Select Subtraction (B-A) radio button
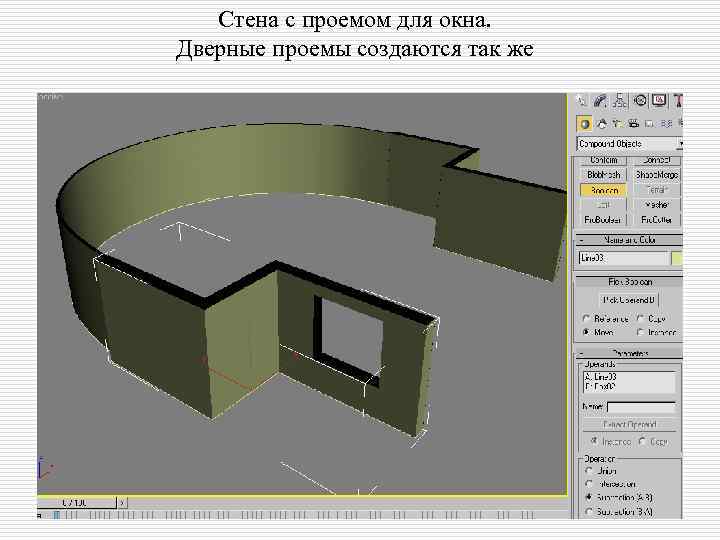This screenshot has width=720, height=540. click(589, 511)
